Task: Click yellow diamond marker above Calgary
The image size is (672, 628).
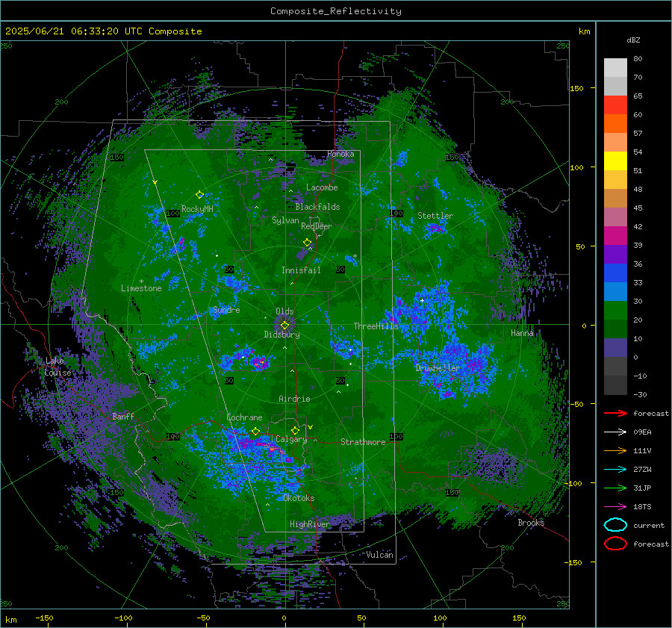Action: (295, 430)
